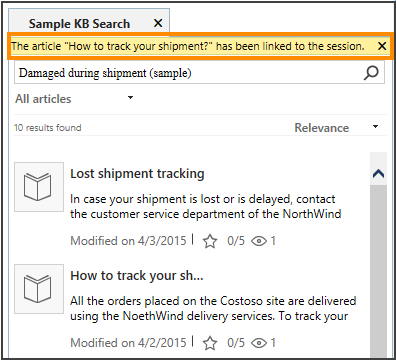
Task: Click scrollbar up chevron arrow
Action: (x=378, y=174)
